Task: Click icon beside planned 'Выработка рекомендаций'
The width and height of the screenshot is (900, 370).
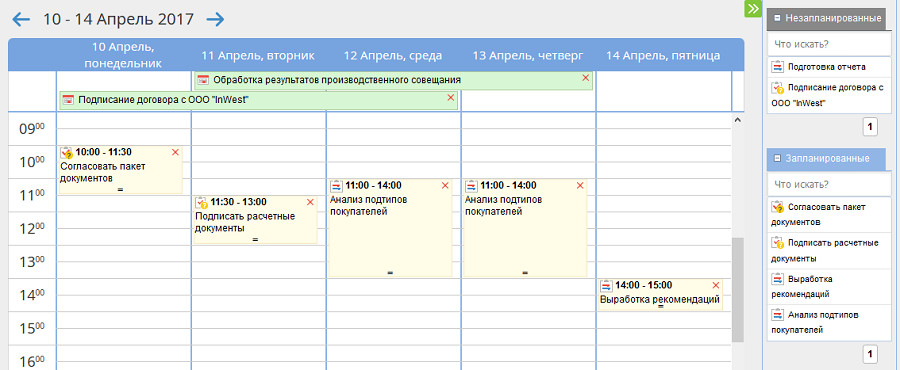Action: pyautogui.click(x=777, y=279)
